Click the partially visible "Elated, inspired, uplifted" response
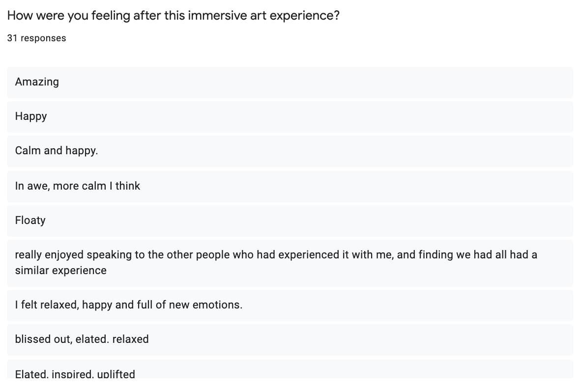The height and width of the screenshot is (392, 581). coord(75,374)
